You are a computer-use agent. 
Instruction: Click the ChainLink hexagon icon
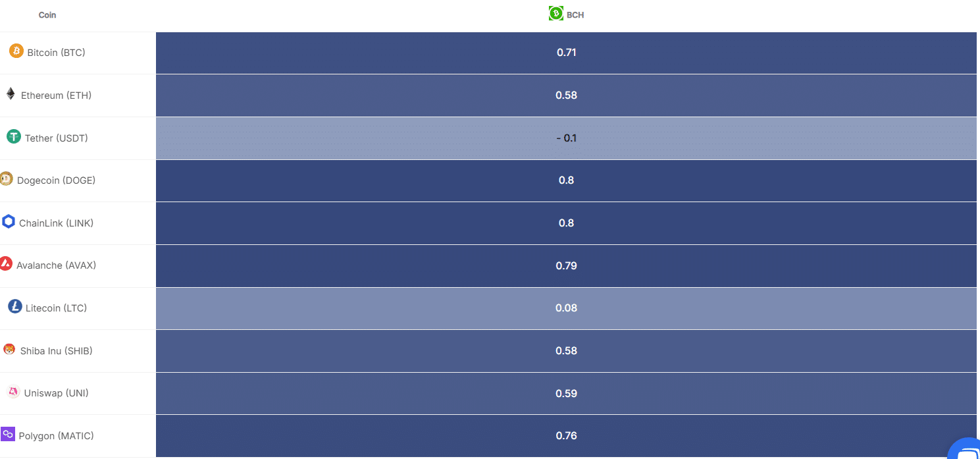click(x=9, y=221)
